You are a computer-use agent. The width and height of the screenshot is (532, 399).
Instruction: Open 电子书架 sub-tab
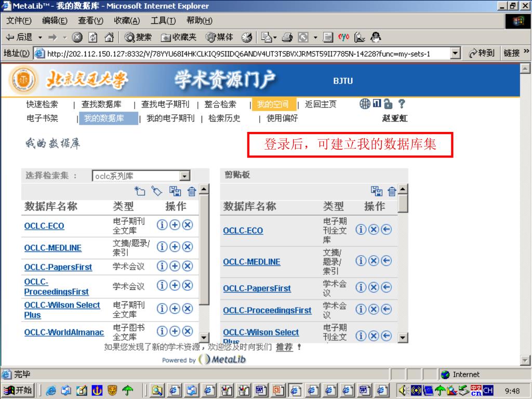(43, 118)
